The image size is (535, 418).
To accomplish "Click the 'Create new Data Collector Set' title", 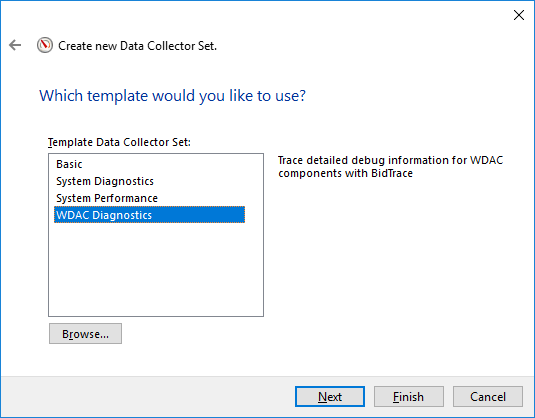I will tap(138, 46).
